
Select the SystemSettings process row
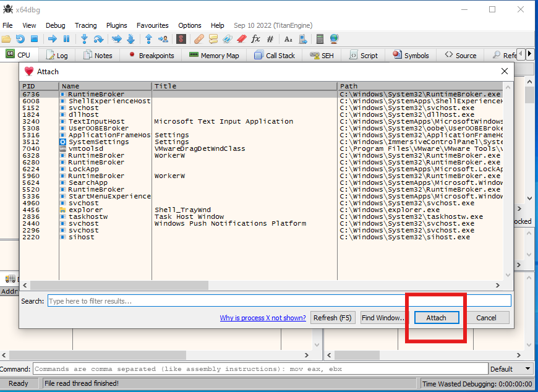[262, 142]
